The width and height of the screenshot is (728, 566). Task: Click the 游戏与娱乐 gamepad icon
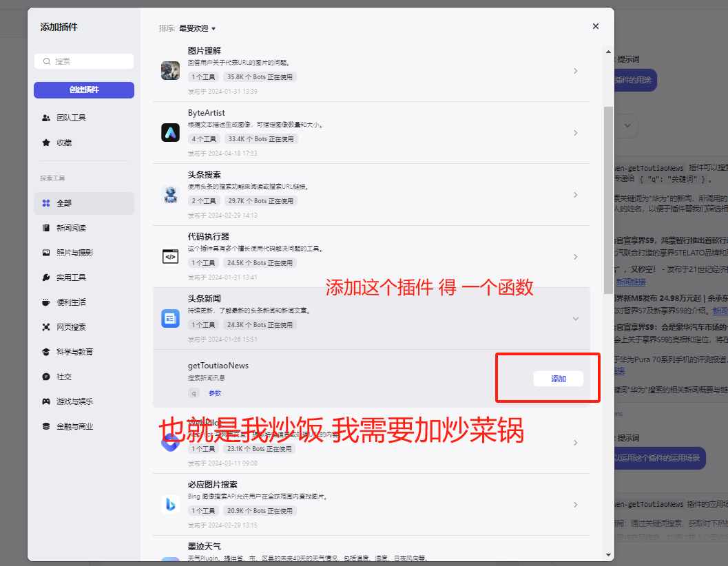tap(46, 401)
